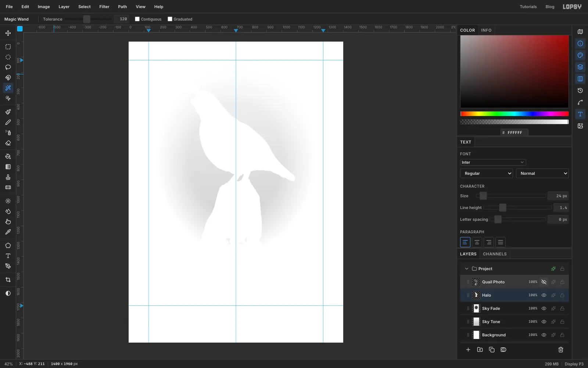Image resolution: width=588 pixels, height=368 pixels.
Task: Select the Rectangular Marquee tool
Action: coord(8,47)
